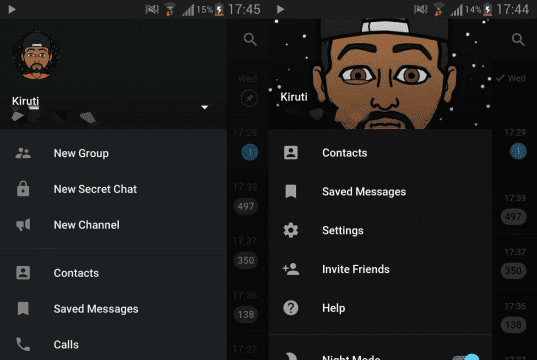
Task: Click the Kiruti name in left header
Action: [25, 101]
